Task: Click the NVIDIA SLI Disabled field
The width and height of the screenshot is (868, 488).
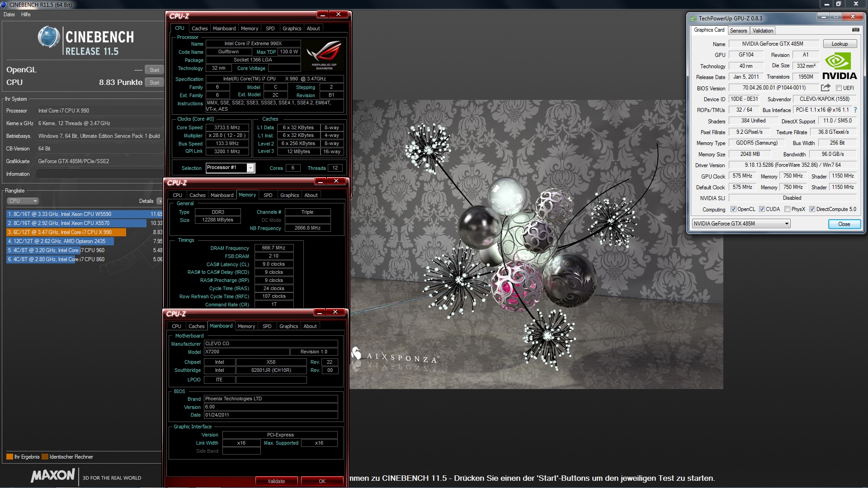Action: point(793,198)
